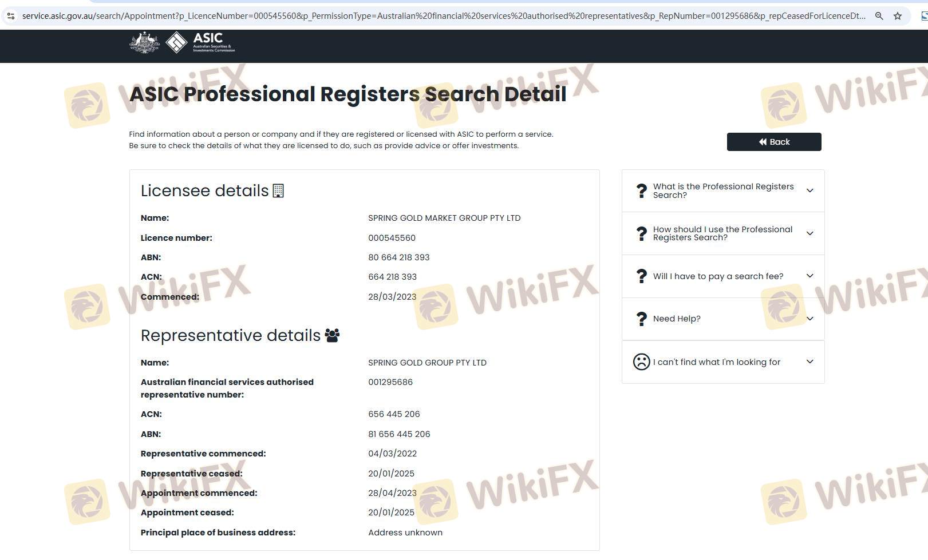Click the 'Licensee details' heading
This screenshot has width=928, height=560.
point(204,190)
